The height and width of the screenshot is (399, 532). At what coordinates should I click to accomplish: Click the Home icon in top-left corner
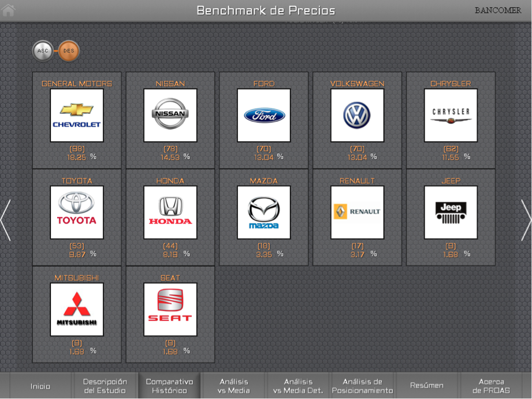point(8,10)
